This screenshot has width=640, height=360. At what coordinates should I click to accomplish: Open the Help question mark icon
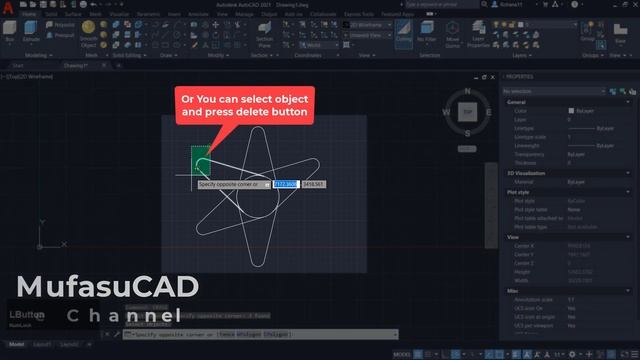click(574, 4)
